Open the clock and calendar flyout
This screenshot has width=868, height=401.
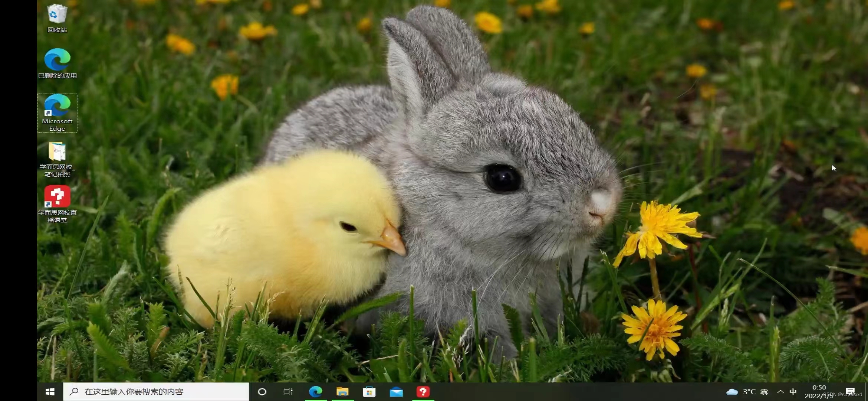(x=819, y=392)
